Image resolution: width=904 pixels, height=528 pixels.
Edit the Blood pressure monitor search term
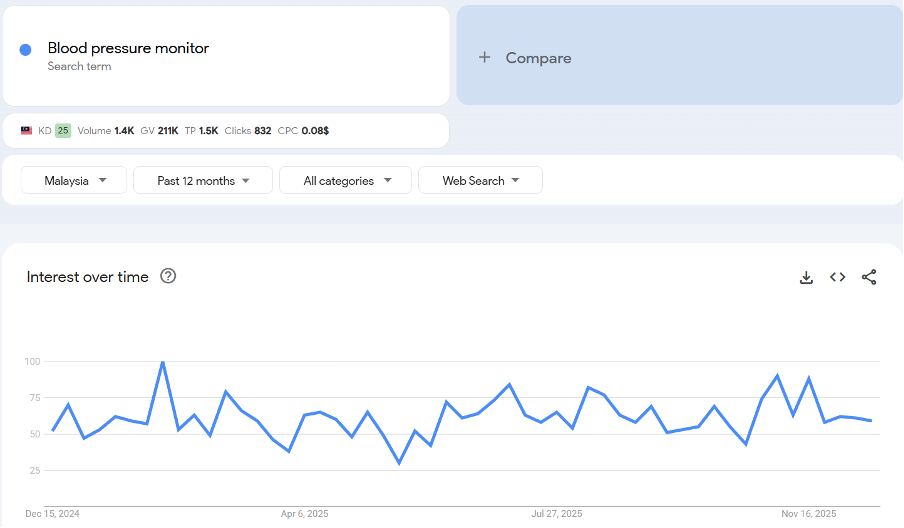click(128, 48)
